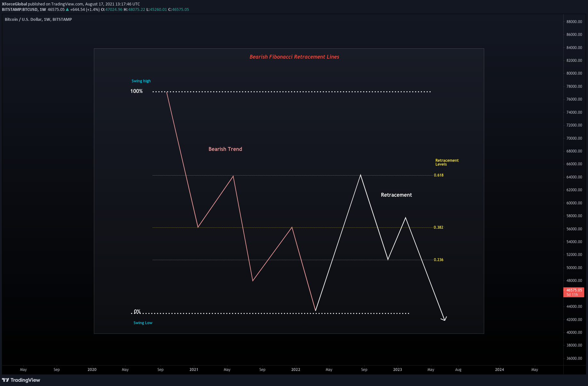Screen dimensions: 588x386
Task: Click the 64000.00 price axis label
Action: (x=574, y=177)
